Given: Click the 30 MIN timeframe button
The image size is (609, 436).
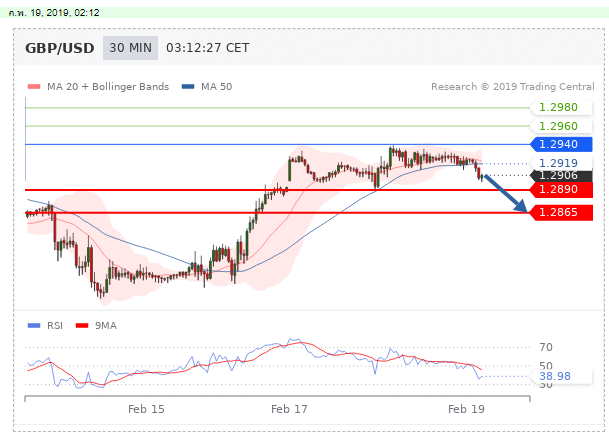Looking at the screenshot, I should (x=130, y=48).
